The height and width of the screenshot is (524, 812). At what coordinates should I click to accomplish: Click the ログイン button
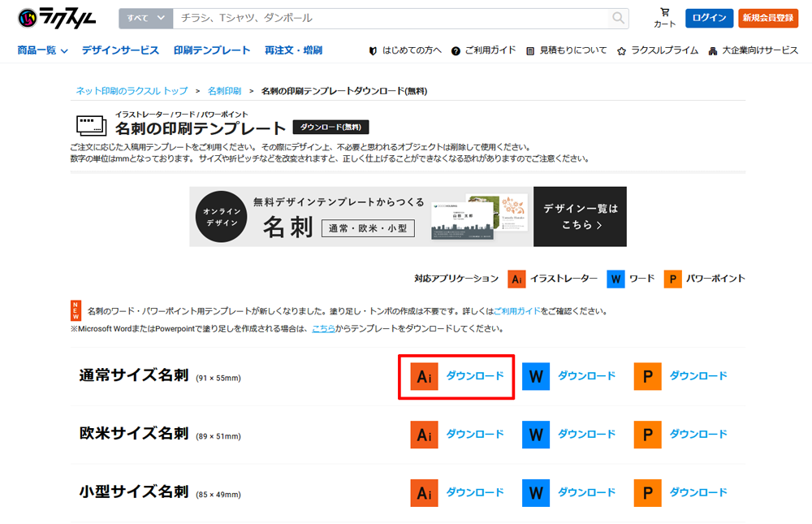coord(709,17)
